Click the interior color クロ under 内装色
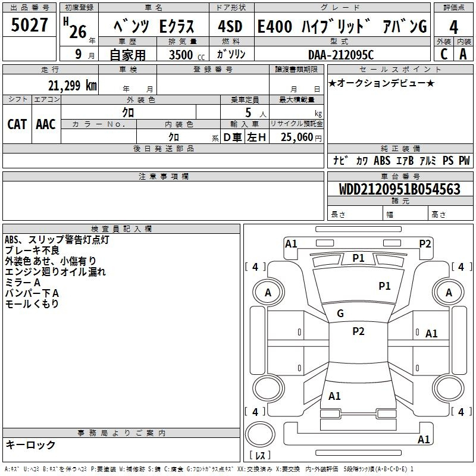476x476 pixels. pyautogui.click(x=174, y=137)
